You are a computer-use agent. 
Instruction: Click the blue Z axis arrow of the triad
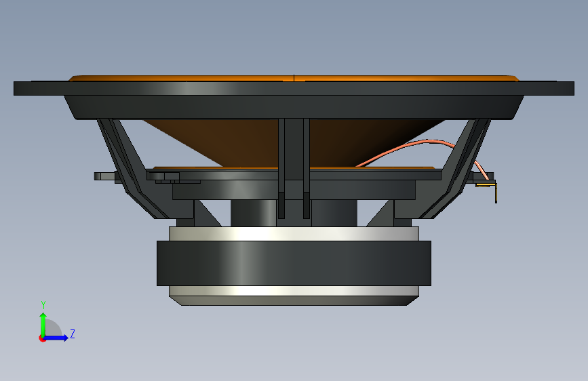57,338
